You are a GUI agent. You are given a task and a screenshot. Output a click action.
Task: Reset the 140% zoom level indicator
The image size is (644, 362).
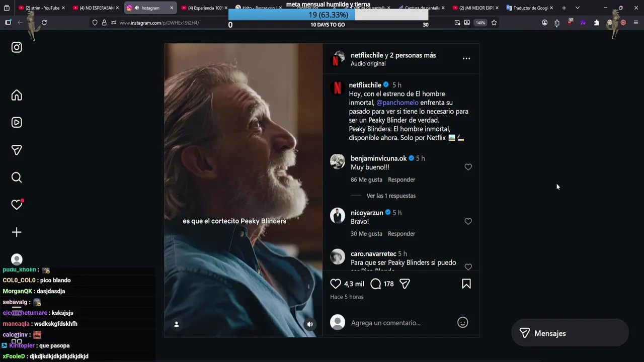(x=480, y=23)
